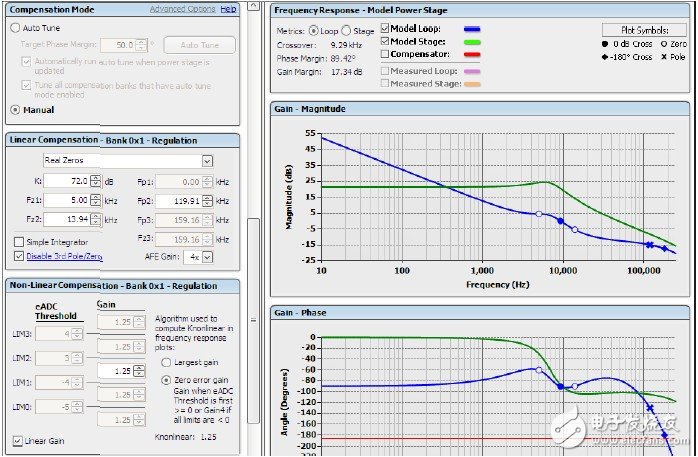Enable the Simple Integrator checkbox

coord(19,242)
